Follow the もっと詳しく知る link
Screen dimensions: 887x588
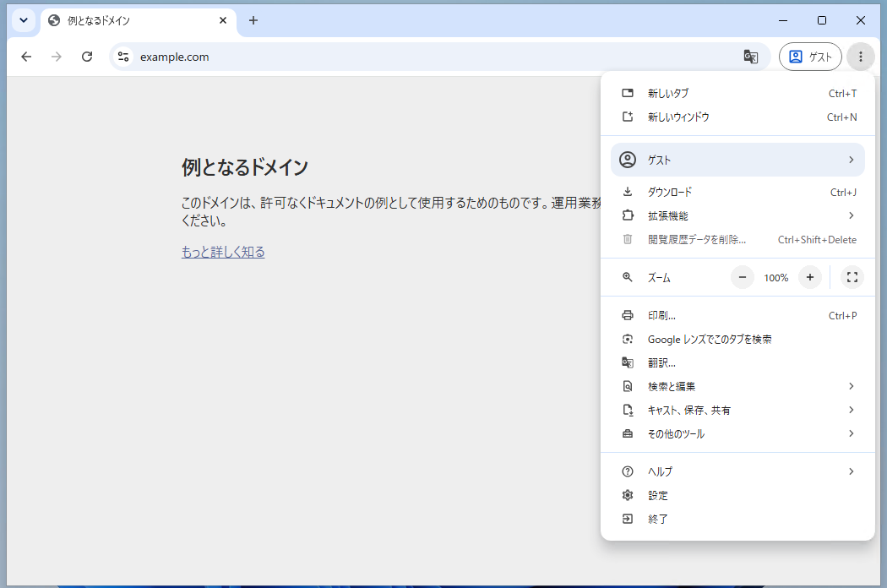pyautogui.click(x=223, y=252)
